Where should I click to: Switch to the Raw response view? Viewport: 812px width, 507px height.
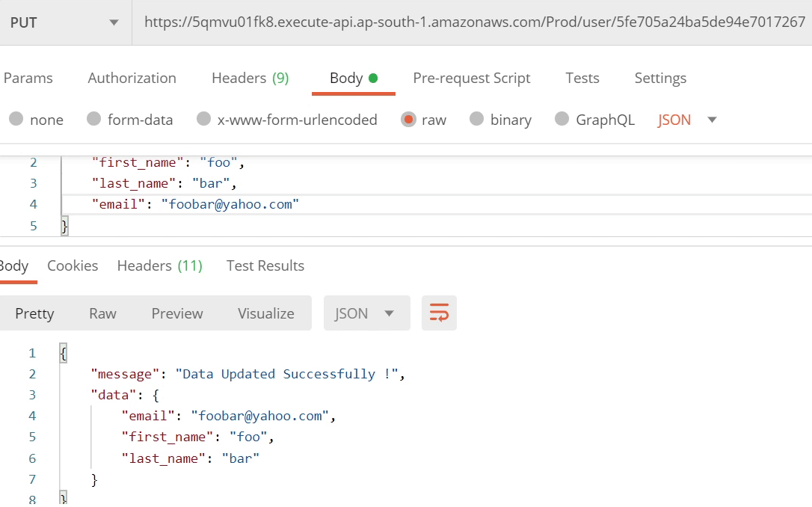(x=102, y=313)
